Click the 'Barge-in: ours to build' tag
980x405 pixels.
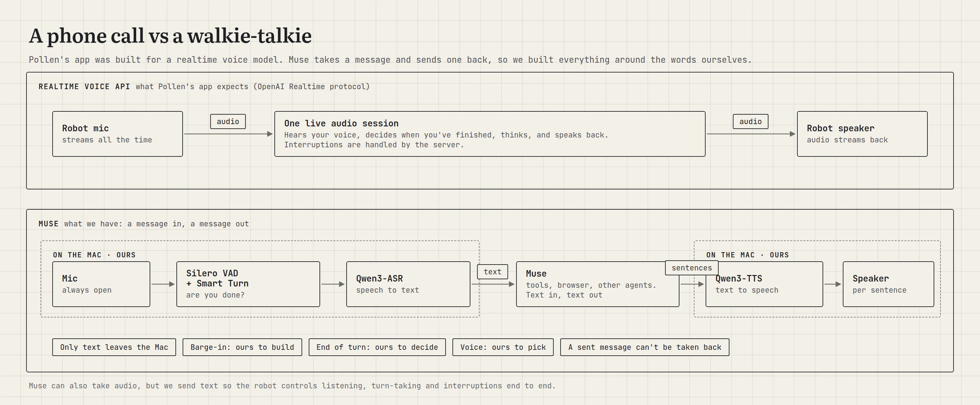(x=242, y=347)
